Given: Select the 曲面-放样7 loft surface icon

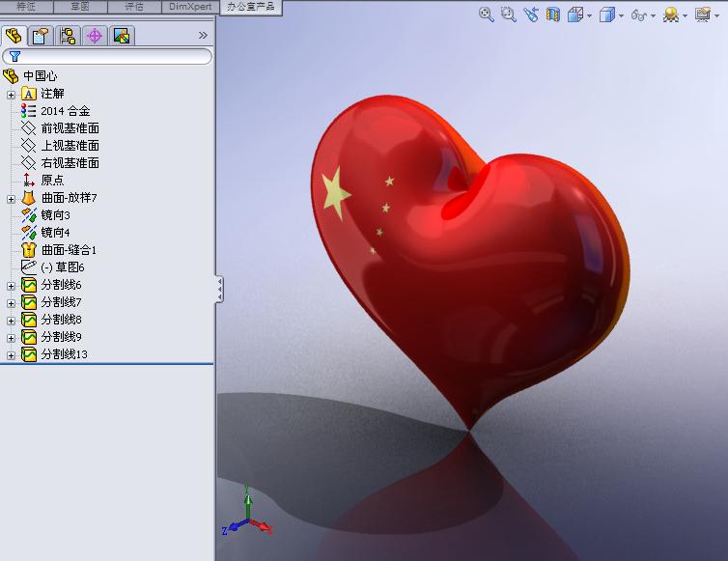Looking at the screenshot, I should coord(28,198).
